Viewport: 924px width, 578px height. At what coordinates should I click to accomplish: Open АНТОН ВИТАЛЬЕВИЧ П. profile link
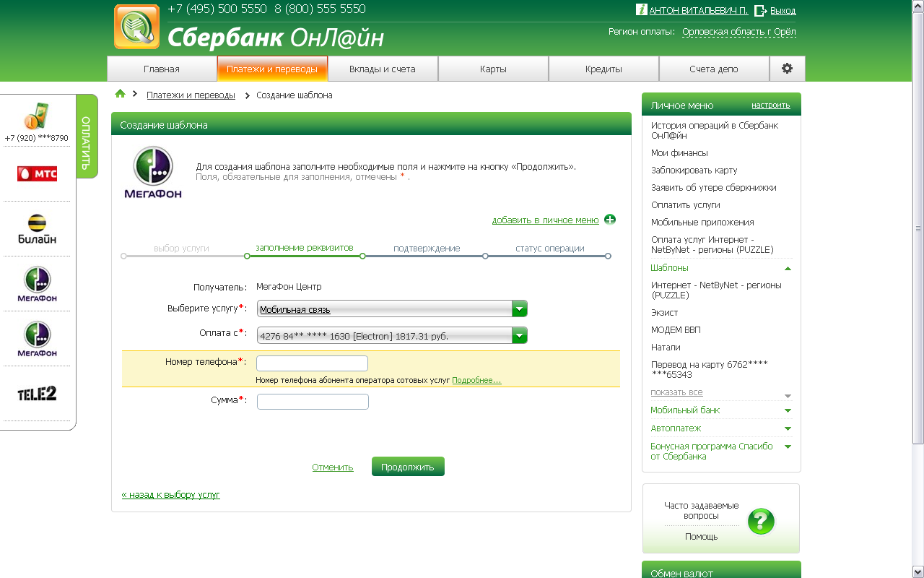click(x=699, y=11)
